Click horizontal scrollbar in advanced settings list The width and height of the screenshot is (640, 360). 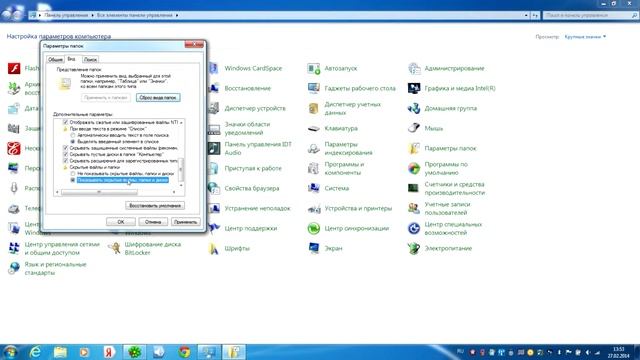coord(99,192)
